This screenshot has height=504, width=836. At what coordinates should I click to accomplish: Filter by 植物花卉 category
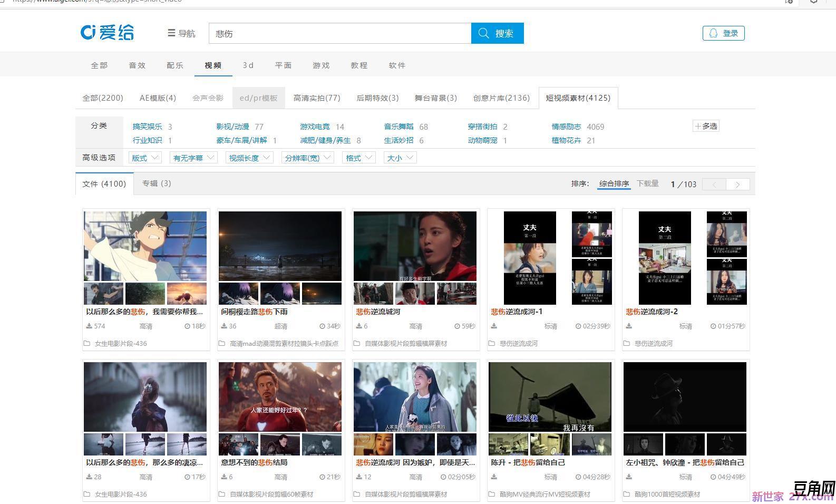click(x=567, y=140)
